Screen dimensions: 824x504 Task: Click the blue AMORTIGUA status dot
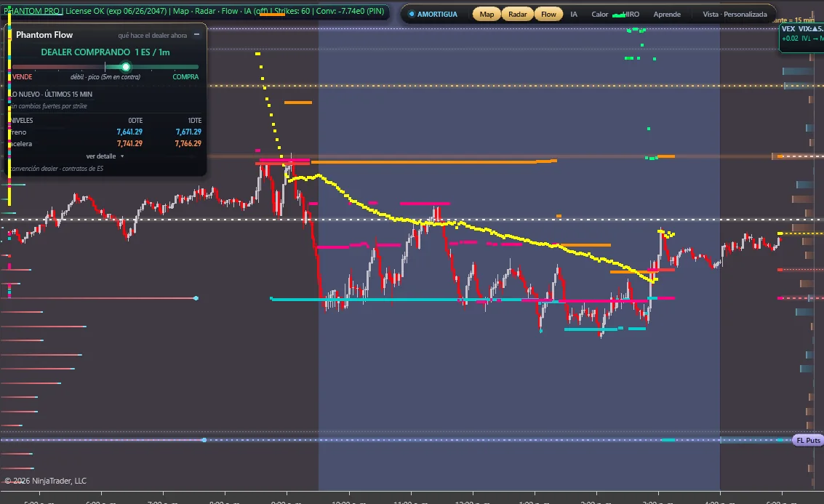[x=412, y=15]
